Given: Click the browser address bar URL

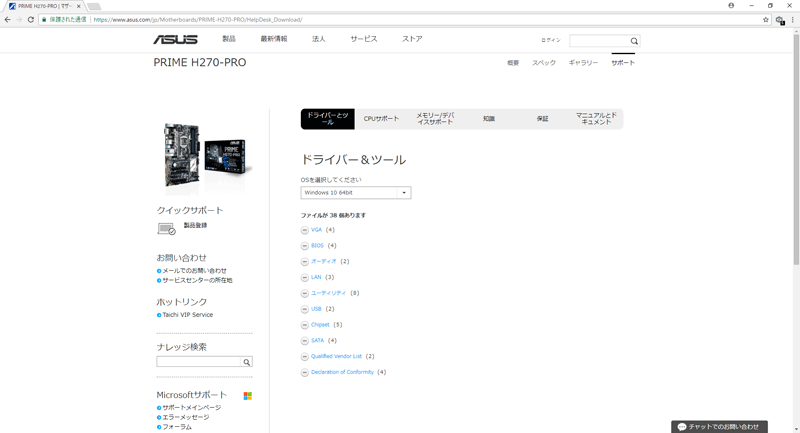Looking at the screenshot, I should tap(198, 20).
